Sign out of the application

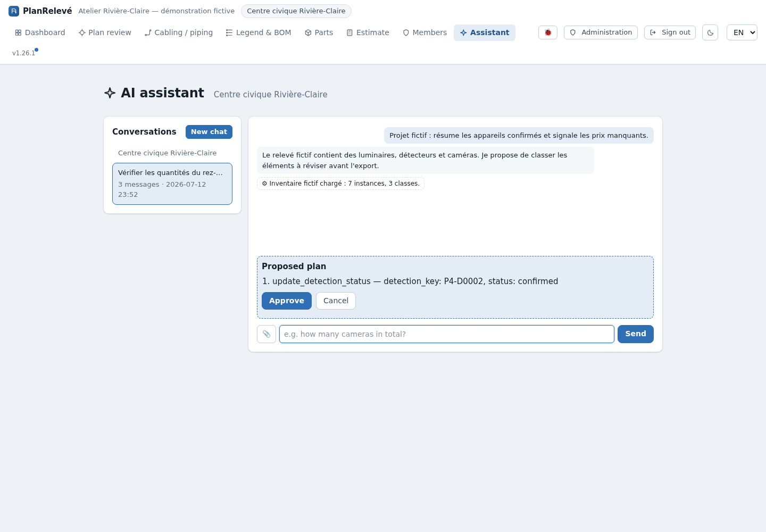(x=670, y=32)
